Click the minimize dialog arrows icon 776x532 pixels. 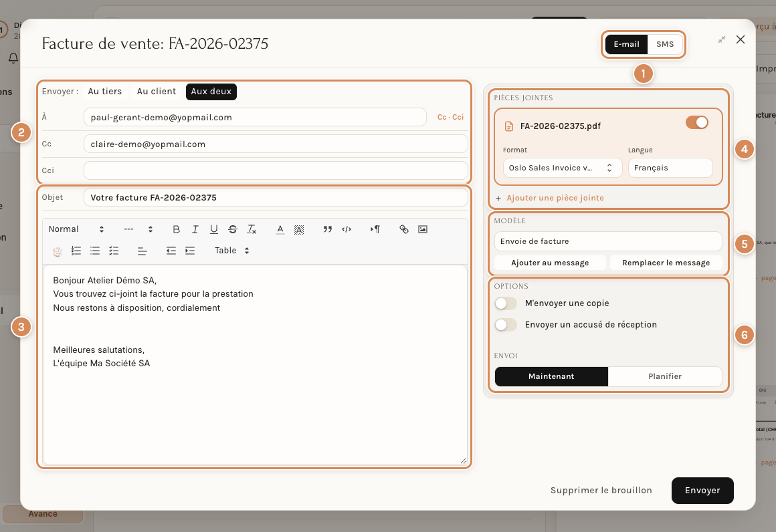[x=722, y=39]
